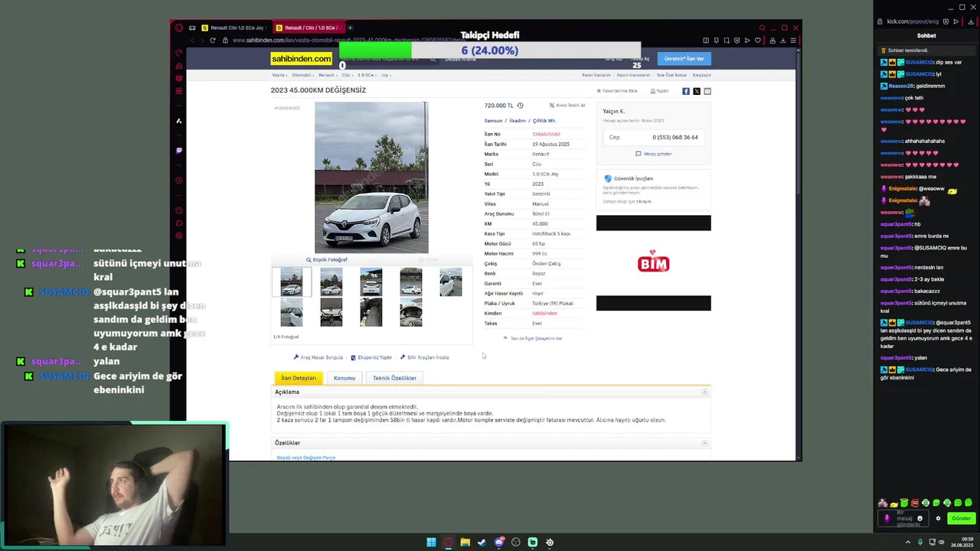Select the fifth thumbnail in first row
The width and height of the screenshot is (980, 551).
pos(451,282)
